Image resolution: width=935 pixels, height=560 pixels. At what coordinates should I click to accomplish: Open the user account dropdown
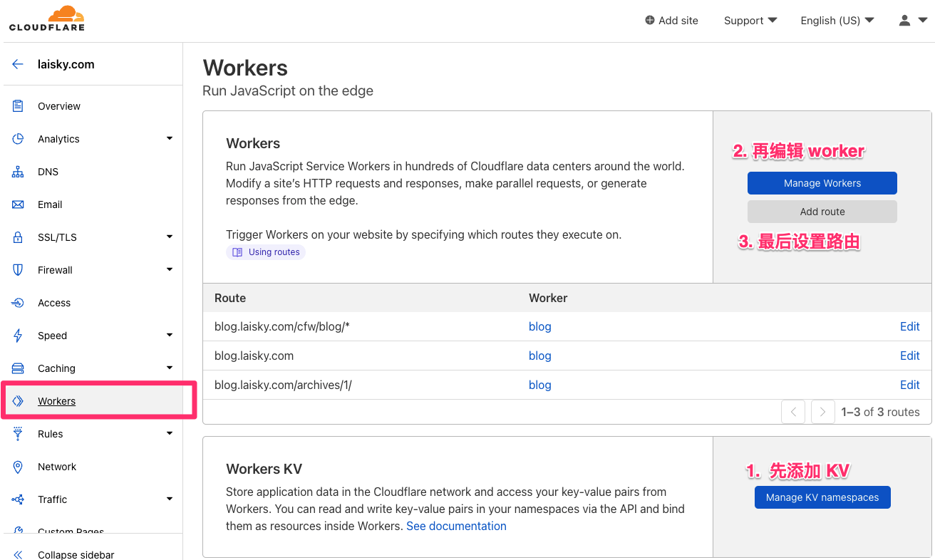(912, 21)
